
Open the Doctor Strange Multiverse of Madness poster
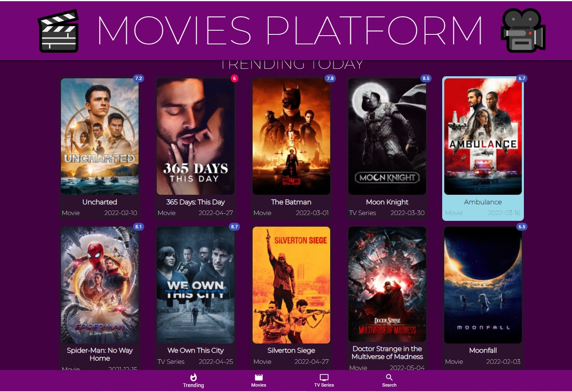[x=387, y=284]
